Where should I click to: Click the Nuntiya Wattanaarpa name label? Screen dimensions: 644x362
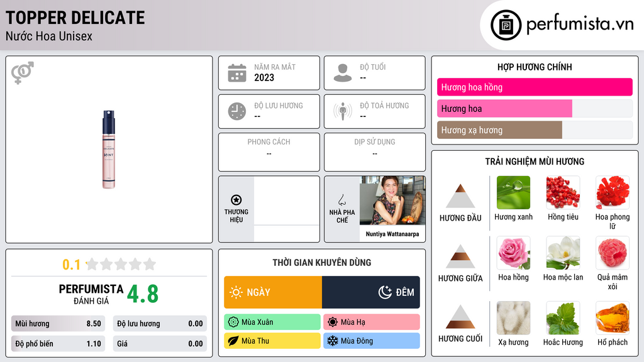392,234
